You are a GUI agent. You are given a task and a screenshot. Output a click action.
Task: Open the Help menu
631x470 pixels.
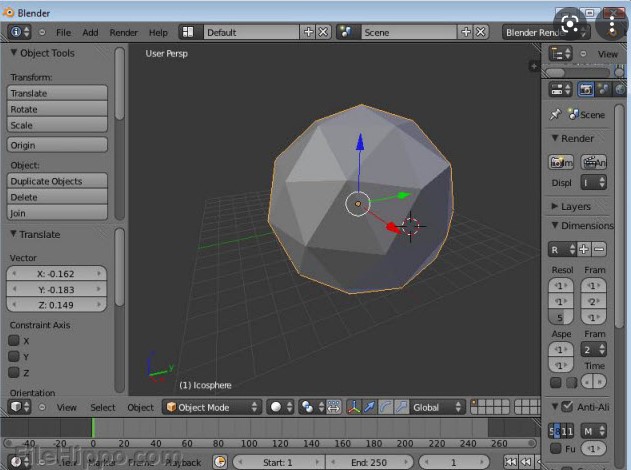coord(158,32)
